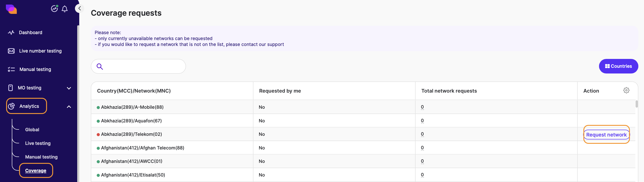Open the activity chart status icon
The image size is (644, 182).
(54, 8)
